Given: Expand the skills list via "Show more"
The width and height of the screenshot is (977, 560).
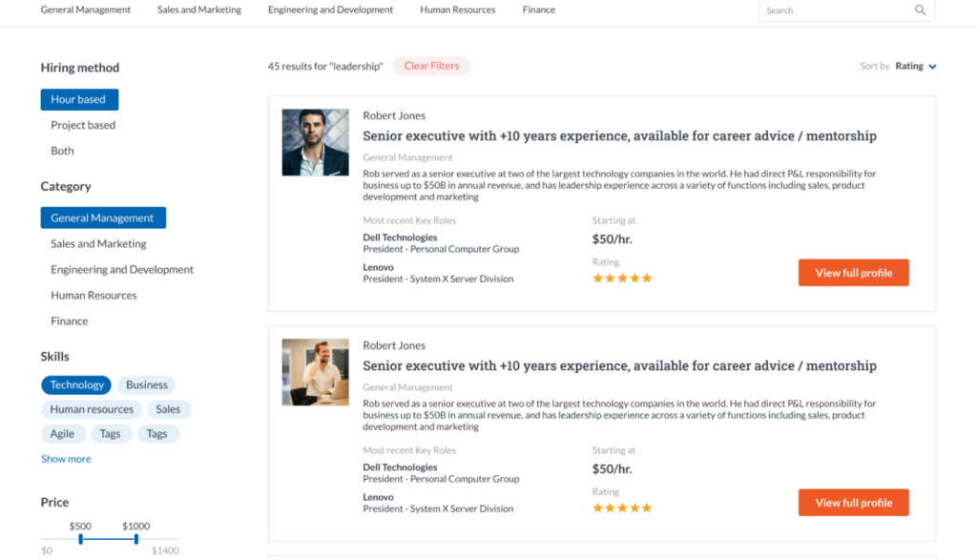Looking at the screenshot, I should 65,458.
